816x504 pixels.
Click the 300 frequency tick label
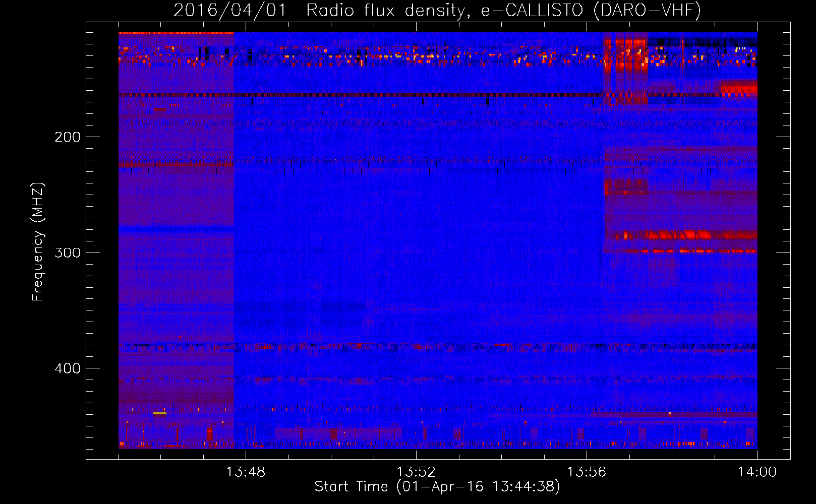click(x=68, y=253)
